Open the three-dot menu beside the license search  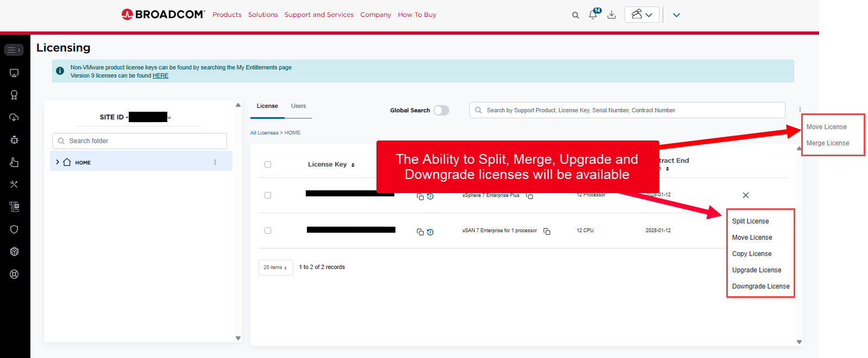[x=800, y=110]
